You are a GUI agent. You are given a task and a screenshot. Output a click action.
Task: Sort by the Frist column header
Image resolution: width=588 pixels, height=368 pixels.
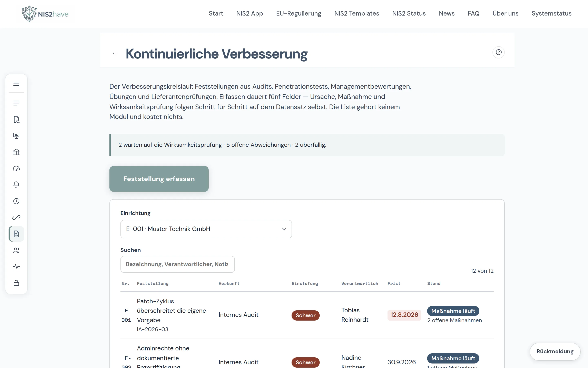[394, 284]
